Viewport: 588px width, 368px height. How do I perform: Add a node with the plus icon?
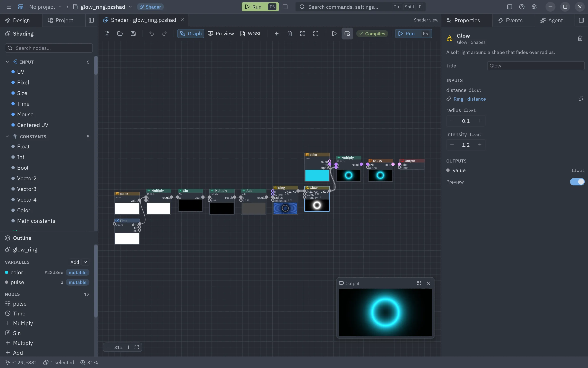[x=276, y=34]
